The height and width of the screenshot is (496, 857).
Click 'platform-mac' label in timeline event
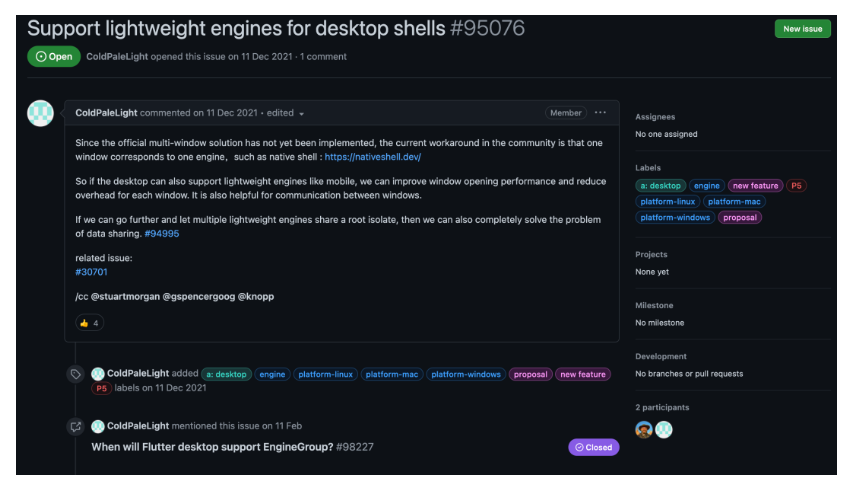[x=391, y=374]
